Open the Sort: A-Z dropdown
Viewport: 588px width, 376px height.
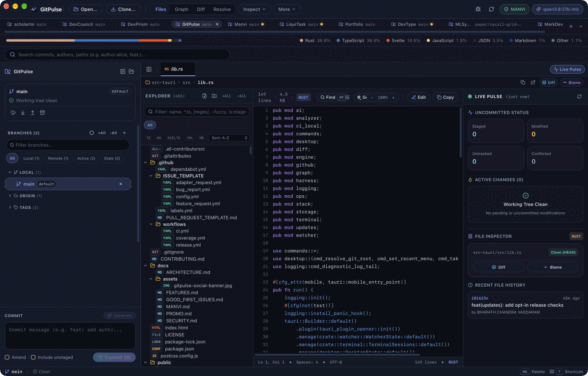[x=229, y=138]
